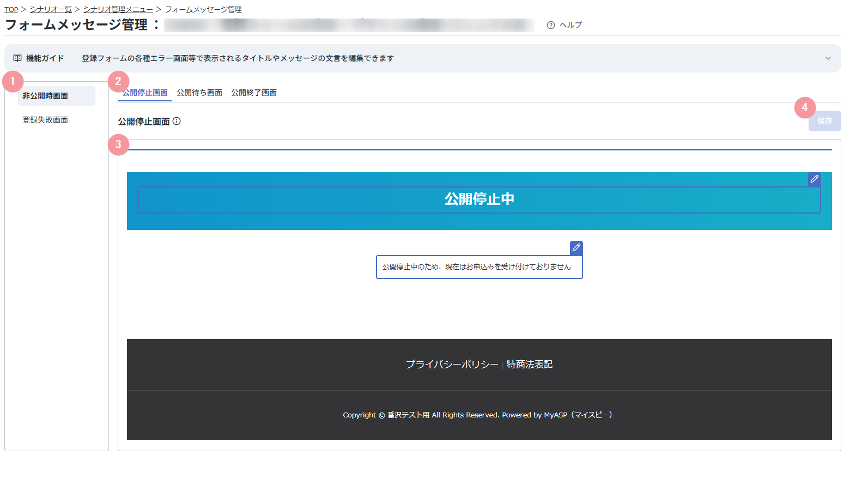The width and height of the screenshot is (868, 479).
Task: Open the プライバシーポリシー footer link
Action: click(452, 365)
